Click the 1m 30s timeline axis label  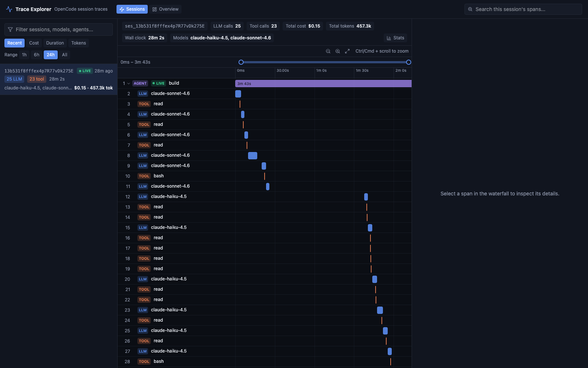click(x=362, y=71)
